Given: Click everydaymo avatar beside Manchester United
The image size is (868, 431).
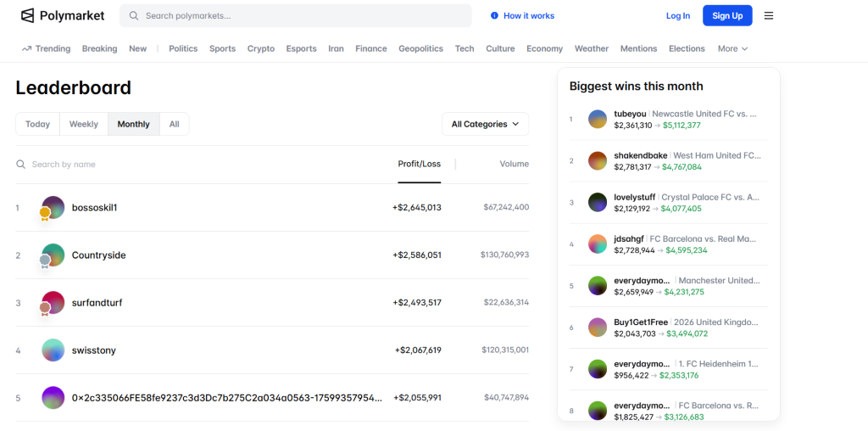Looking at the screenshot, I should [598, 286].
